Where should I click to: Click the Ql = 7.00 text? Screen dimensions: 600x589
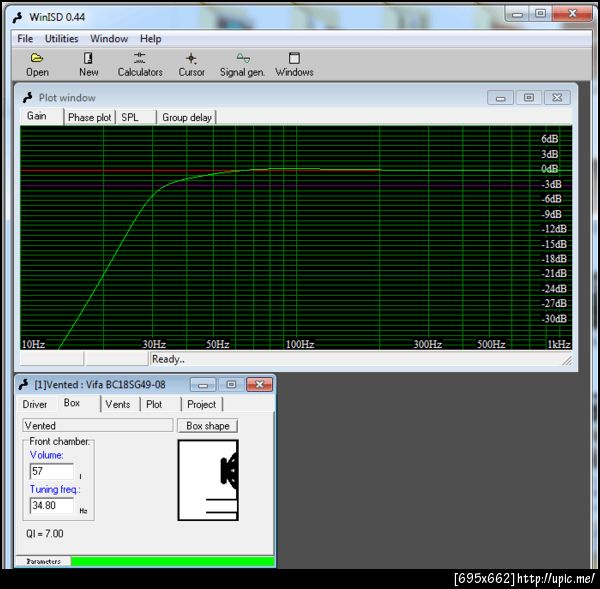[x=45, y=534]
